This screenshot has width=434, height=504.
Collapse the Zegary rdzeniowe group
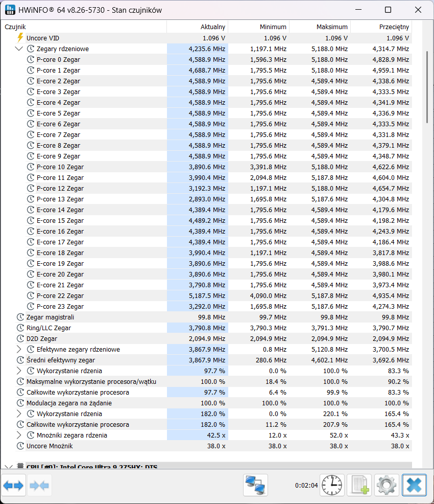point(19,49)
